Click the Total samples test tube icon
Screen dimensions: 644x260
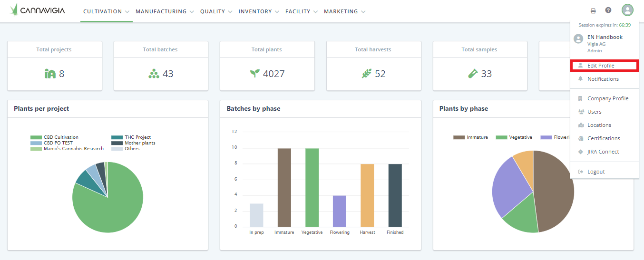[x=473, y=74]
